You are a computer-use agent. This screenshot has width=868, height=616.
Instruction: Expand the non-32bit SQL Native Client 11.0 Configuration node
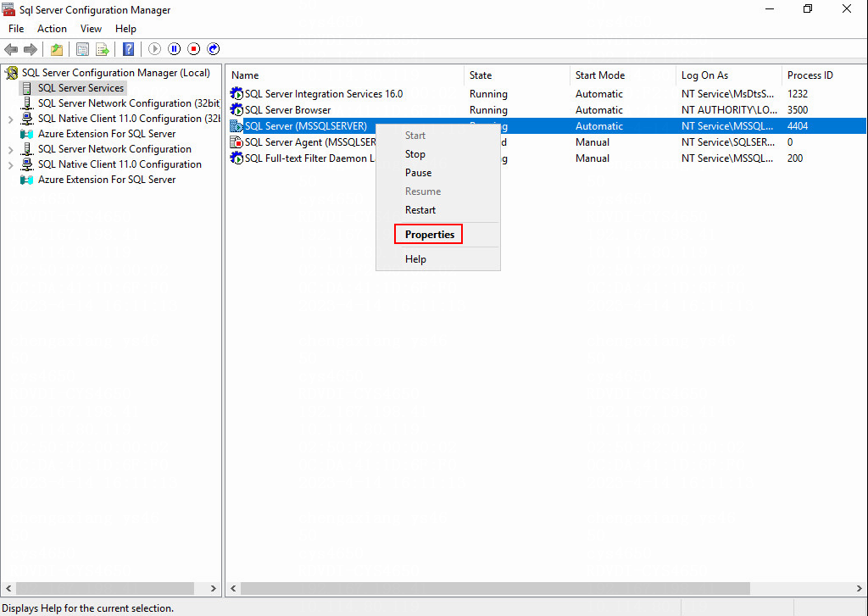tap(10, 165)
